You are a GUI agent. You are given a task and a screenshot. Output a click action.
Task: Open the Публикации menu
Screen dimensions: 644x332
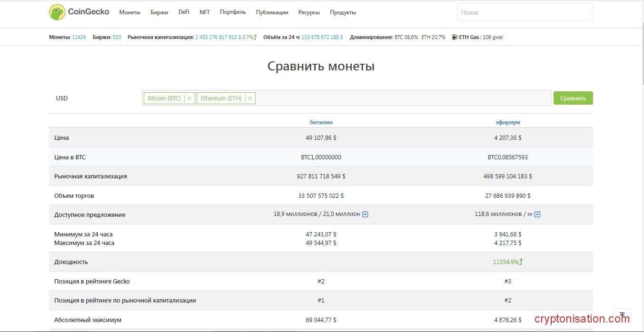pyautogui.click(x=272, y=12)
